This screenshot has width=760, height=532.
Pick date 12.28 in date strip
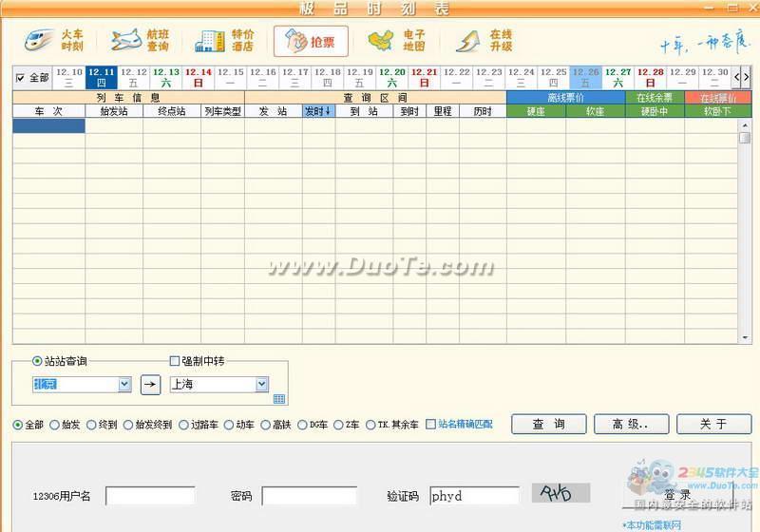tap(650, 78)
